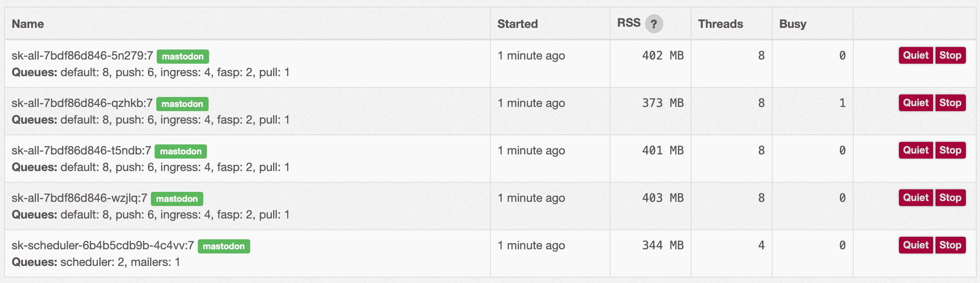Click mastodon tag on wzjlq row
The width and height of the screenshot is (980, 283).
[x=177, y=199]
